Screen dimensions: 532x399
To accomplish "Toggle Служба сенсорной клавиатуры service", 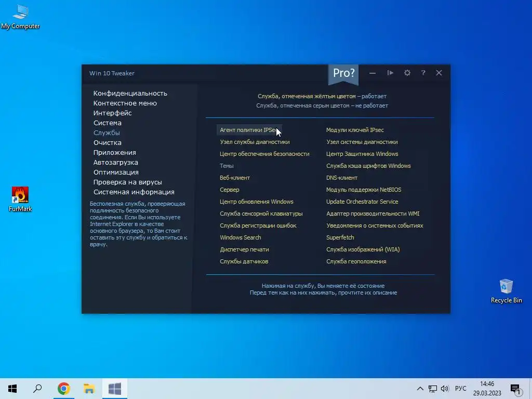I will pos(261,214).
